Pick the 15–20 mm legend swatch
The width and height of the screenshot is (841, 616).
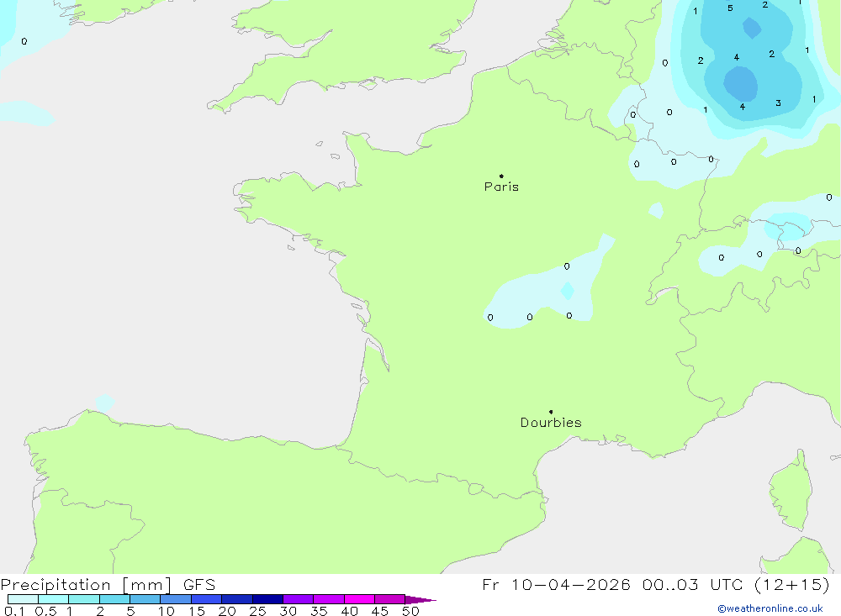tap(207, 599)
